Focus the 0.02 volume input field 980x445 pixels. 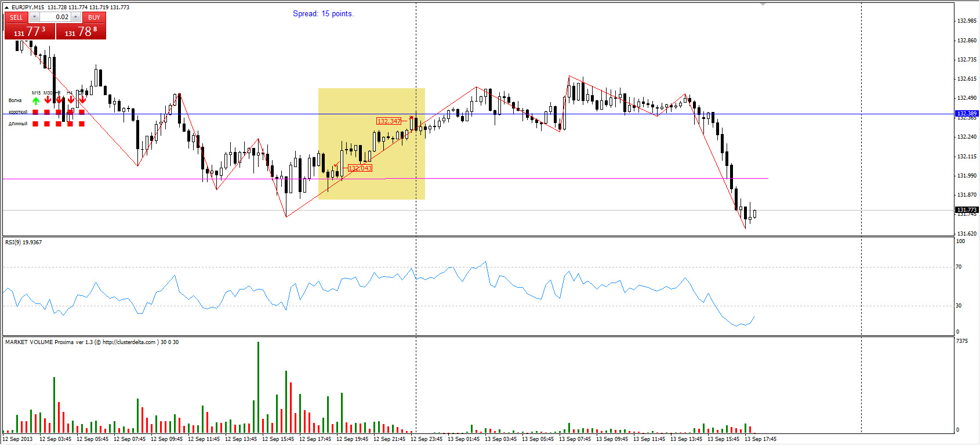[55, 17]
